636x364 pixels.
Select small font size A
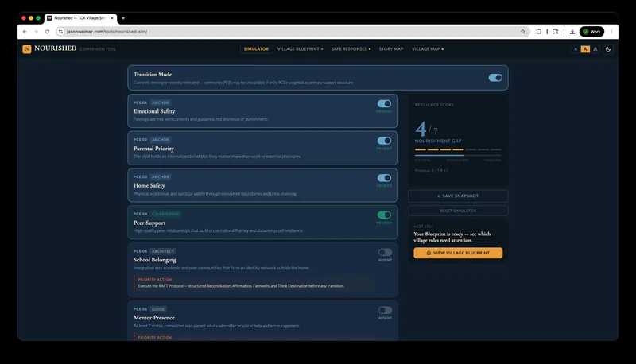tap(576, 49)
